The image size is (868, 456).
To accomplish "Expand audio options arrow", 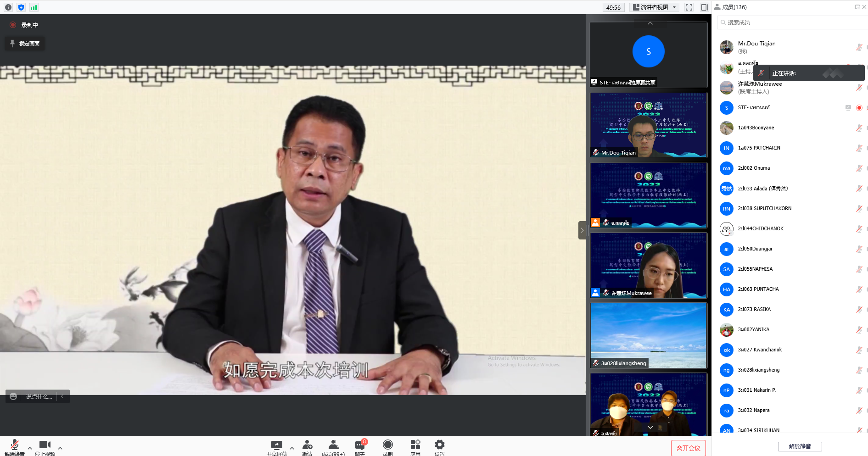I will click(30, 448).
